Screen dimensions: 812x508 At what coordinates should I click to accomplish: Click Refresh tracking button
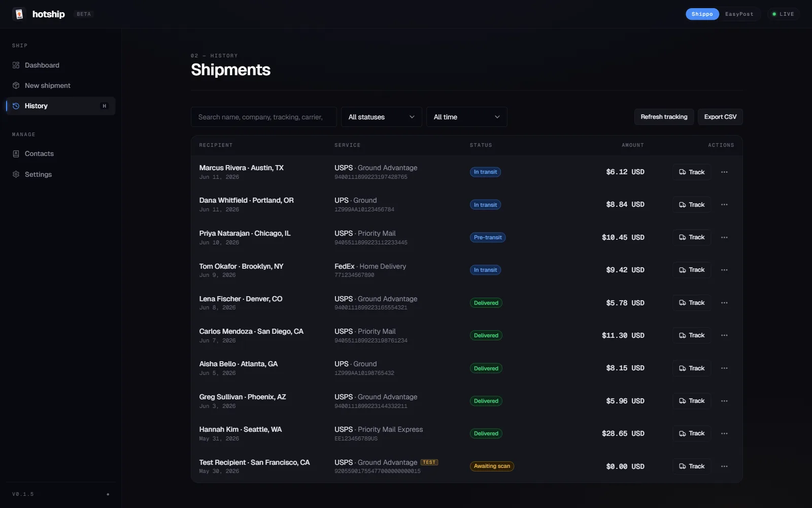coord(664,117)
